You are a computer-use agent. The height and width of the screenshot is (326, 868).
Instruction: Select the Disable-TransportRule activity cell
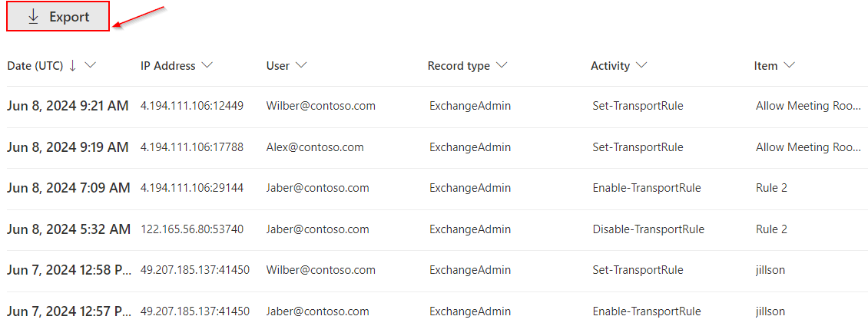click(x=648, y=229)
